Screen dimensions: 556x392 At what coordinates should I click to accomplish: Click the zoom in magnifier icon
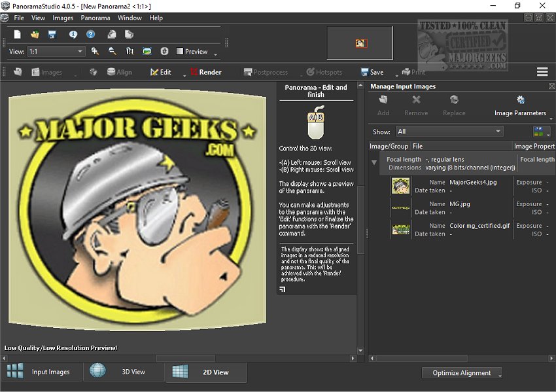(96, 51)
